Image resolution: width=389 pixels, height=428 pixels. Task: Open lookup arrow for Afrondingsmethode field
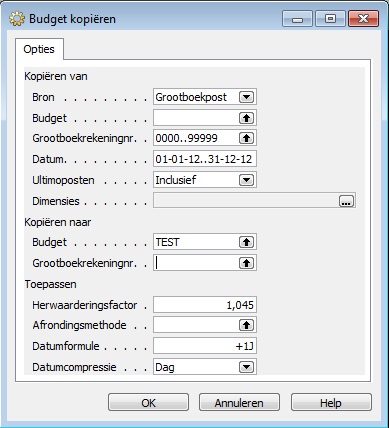[x=246, y=325]
